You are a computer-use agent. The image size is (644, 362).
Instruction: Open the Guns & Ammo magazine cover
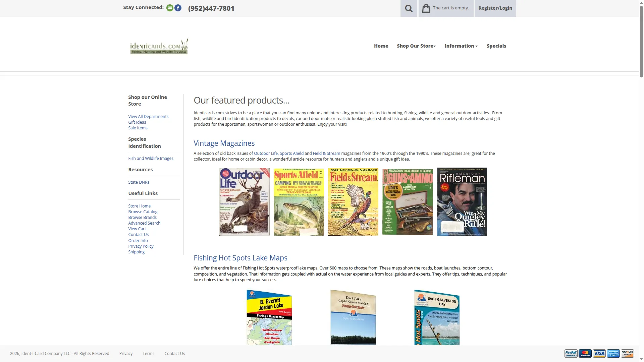[408, 202]
